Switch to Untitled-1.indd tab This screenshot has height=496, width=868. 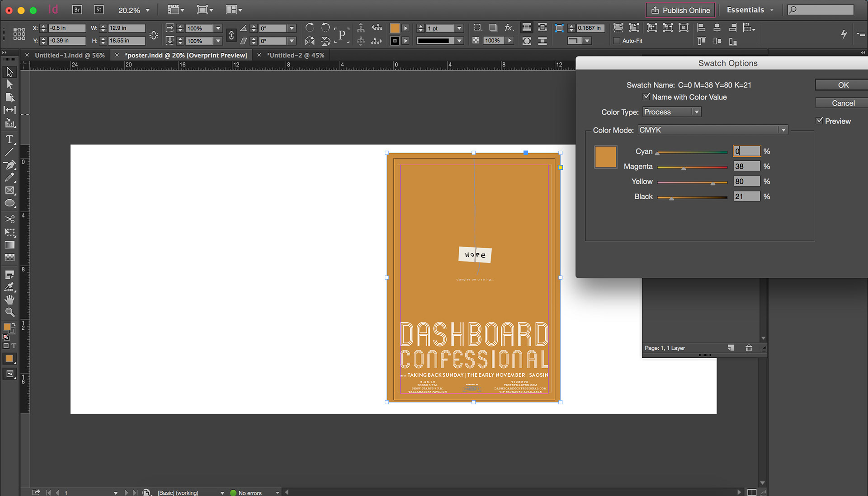pos(70,55)
